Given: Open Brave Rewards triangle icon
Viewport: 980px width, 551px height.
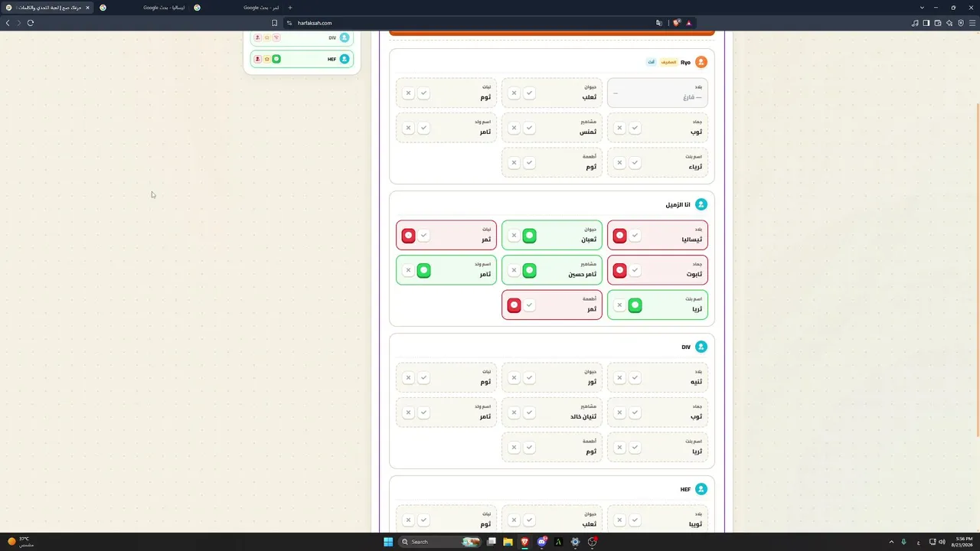Looking at the screenshot, I should (x=688, y=23).
